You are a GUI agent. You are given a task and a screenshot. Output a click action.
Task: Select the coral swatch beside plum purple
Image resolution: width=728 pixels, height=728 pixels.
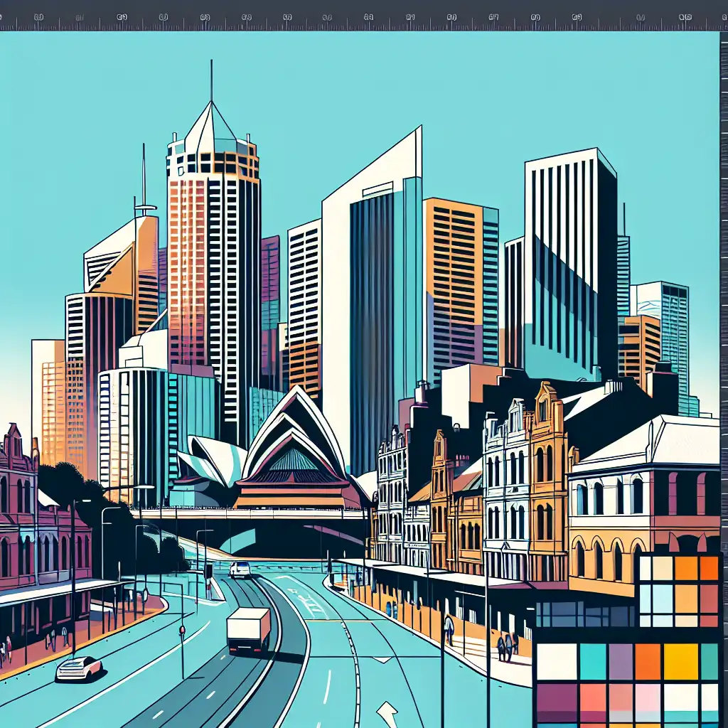click(593, 697)
